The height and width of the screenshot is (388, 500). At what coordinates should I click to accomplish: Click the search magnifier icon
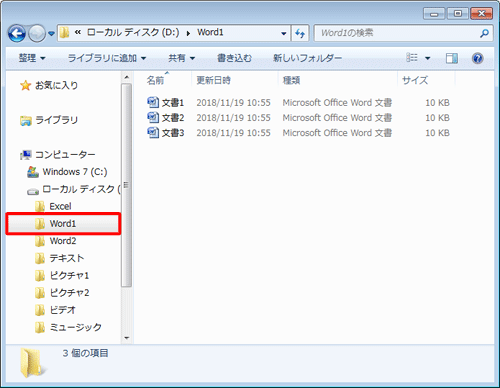484,33
